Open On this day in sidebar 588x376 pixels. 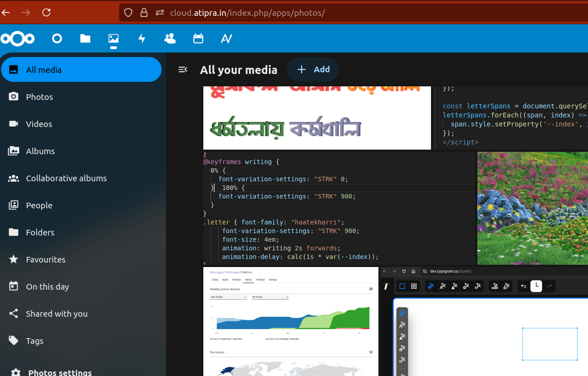[x=81, y=286]
